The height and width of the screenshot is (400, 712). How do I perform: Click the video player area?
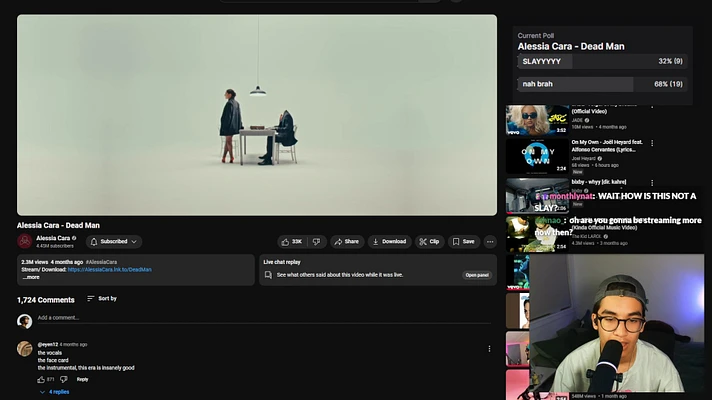pos(257,115)
